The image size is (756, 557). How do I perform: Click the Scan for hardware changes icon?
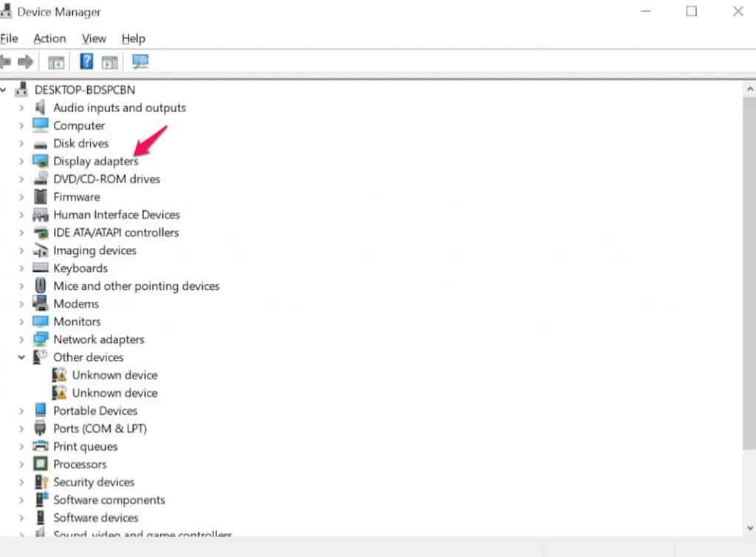point(140,61)
